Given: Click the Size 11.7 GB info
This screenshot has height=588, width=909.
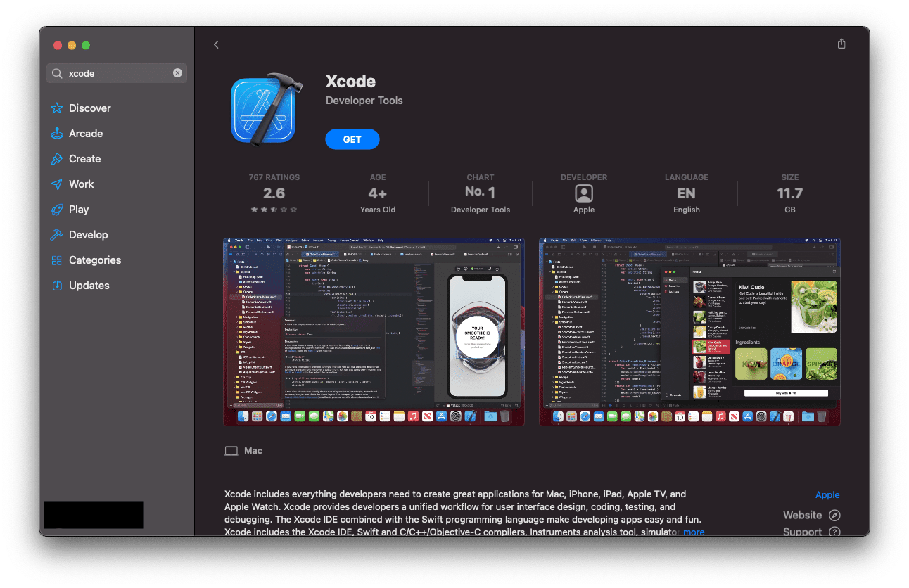Looking at the screenshot, I should (x=790, y=193).
